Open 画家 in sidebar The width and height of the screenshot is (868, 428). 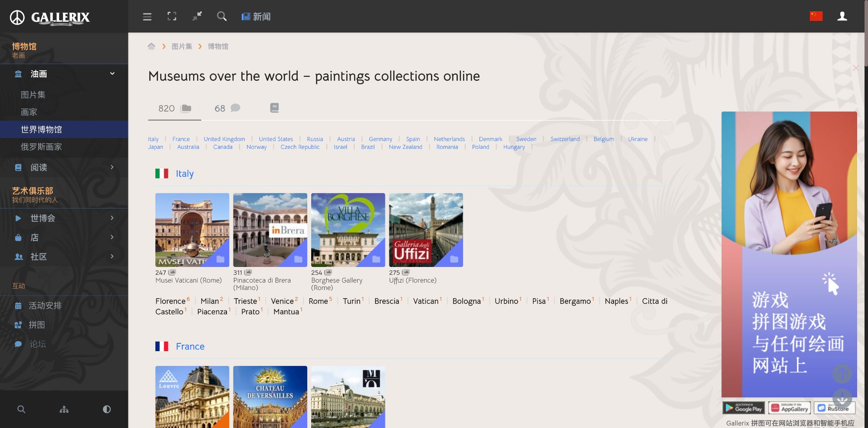(29, 112)
